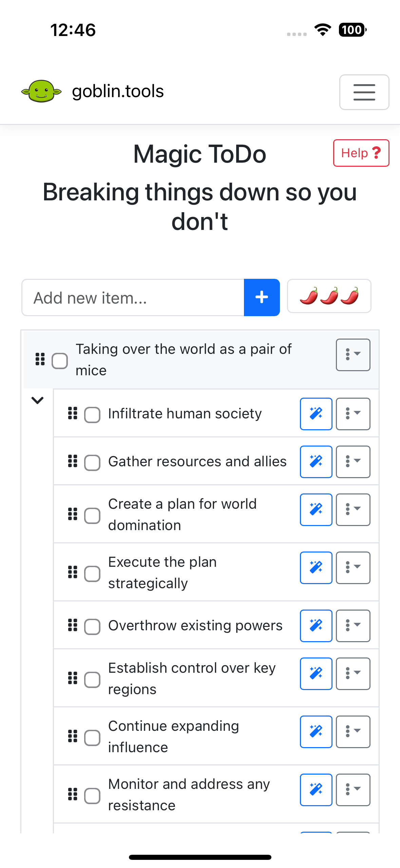Image resolution: width=400 pixels, height=868 pixels.
Task: Click the blue plus add item button
Action: [262, 297]
